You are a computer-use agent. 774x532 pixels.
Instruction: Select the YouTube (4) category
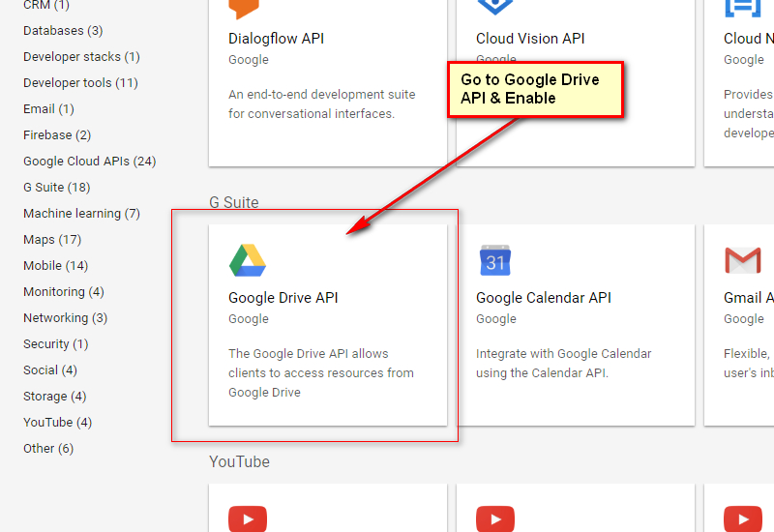[58, 423]
